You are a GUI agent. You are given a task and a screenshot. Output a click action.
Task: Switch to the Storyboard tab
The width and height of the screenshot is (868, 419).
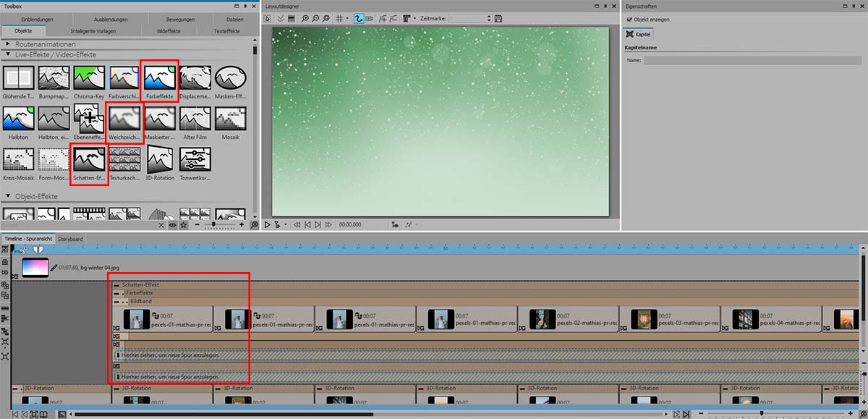tap(70, 239)
